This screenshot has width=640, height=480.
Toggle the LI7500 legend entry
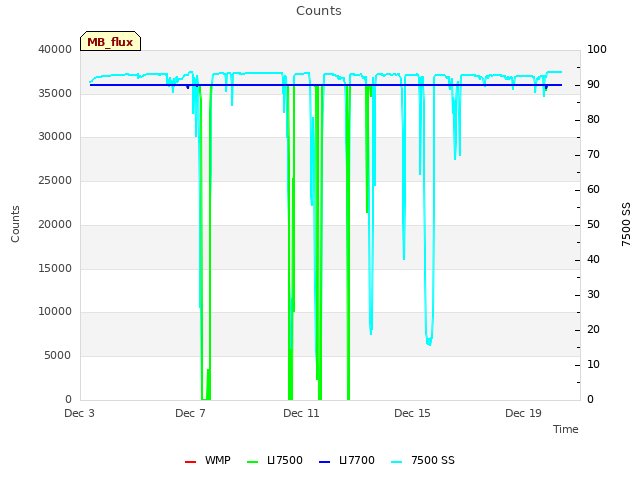coord(275,460)
